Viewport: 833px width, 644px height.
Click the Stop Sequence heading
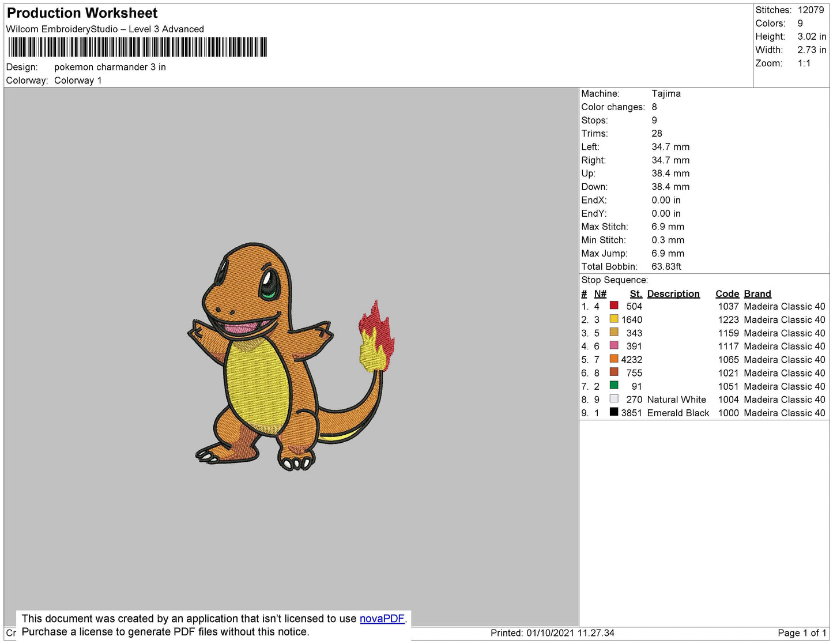[615, 280]
